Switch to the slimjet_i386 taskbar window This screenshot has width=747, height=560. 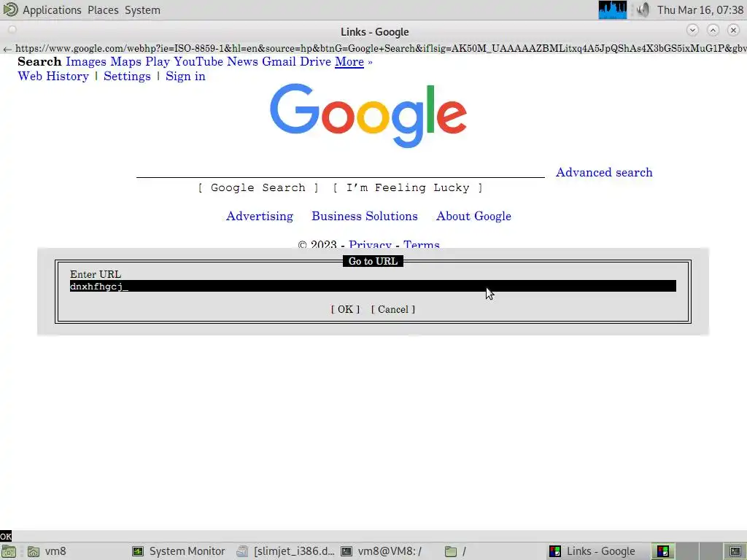pyautogui.click(x=286, y=551)
